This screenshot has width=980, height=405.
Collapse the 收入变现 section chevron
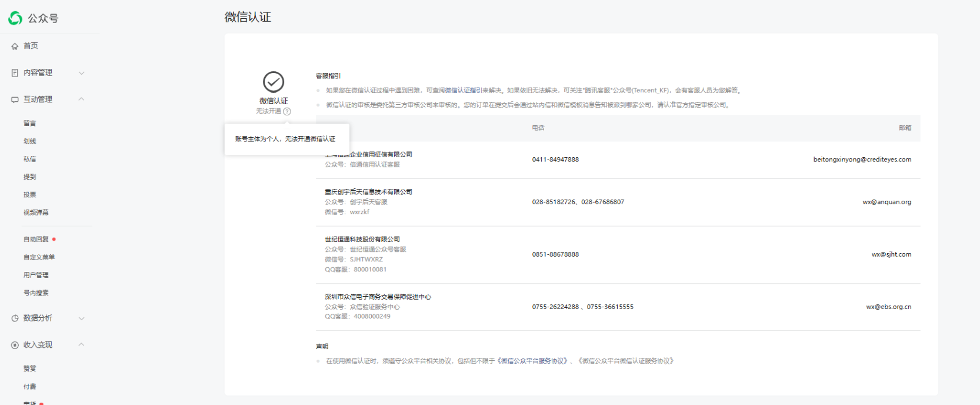pos(82,344)
